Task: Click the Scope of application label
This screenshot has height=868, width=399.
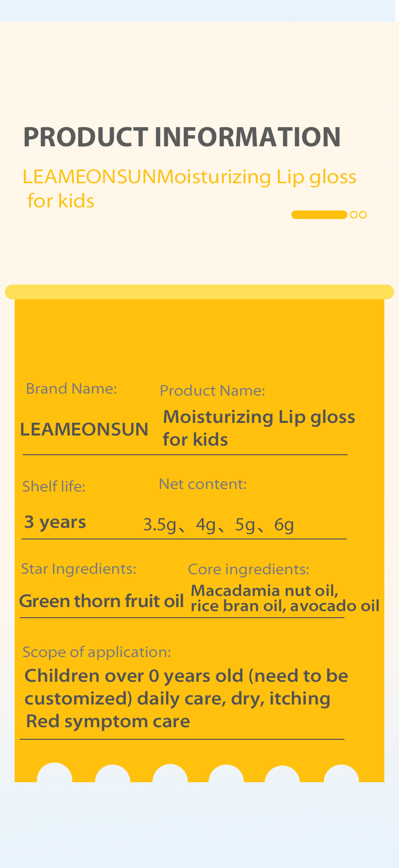Action: point(96,652)
